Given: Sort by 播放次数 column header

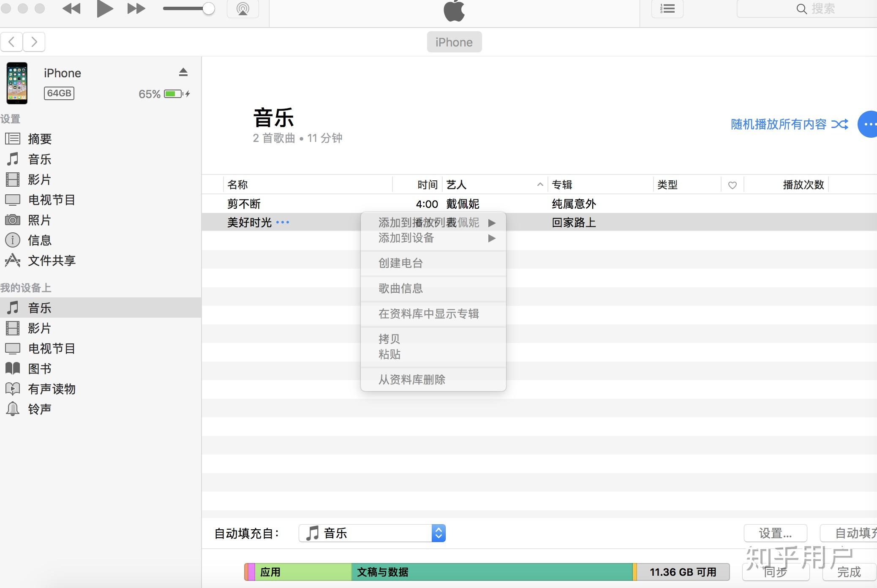Looking at the screenshot, I should [x=786, y=185].
